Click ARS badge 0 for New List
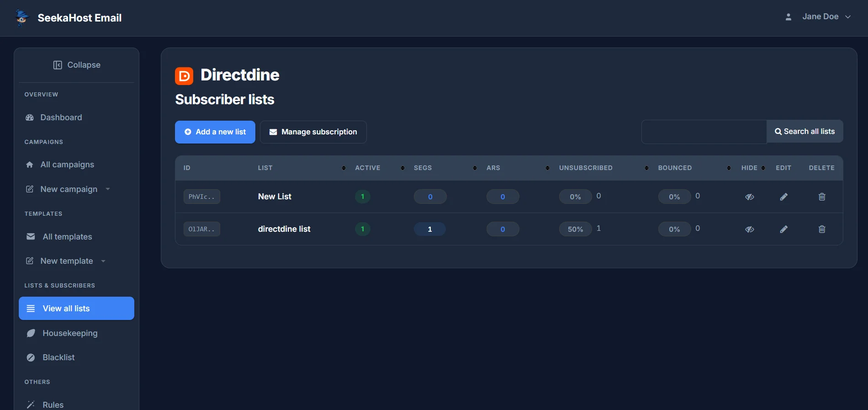 (x=503, y=197)
